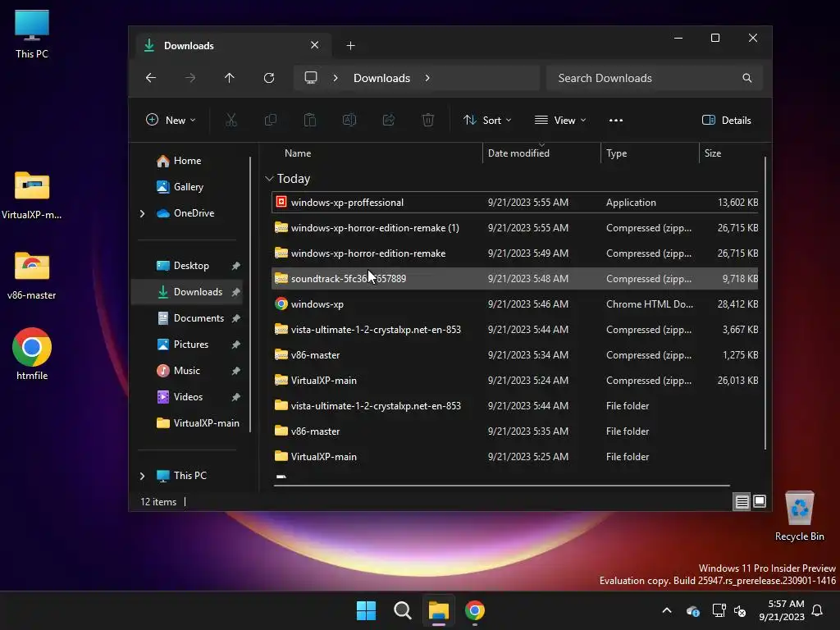Refresh the Downloads folder
840x630 pixels.
click(269, 78)
